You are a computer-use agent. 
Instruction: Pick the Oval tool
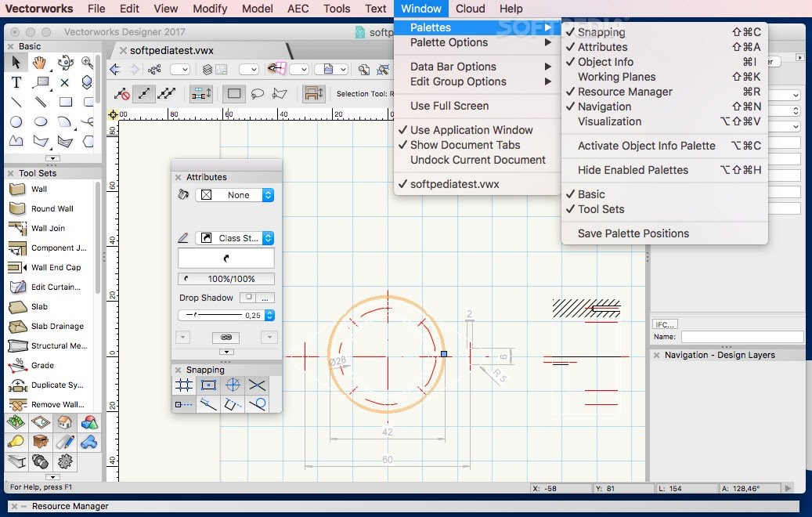41,121
